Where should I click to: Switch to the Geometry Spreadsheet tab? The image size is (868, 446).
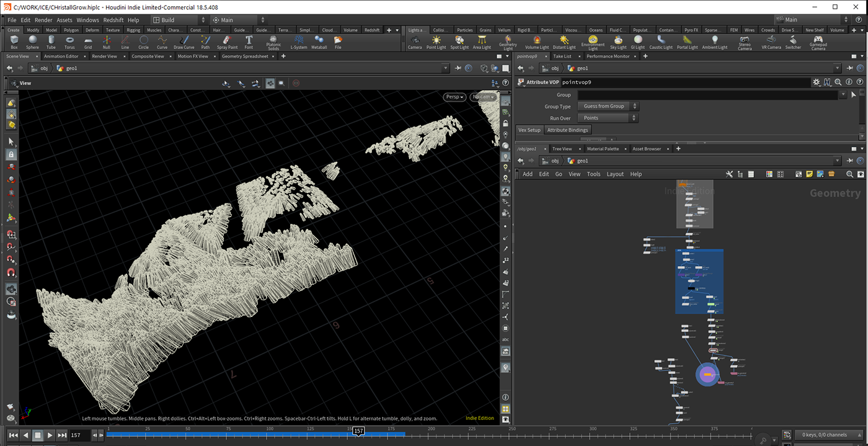point(245,56)
